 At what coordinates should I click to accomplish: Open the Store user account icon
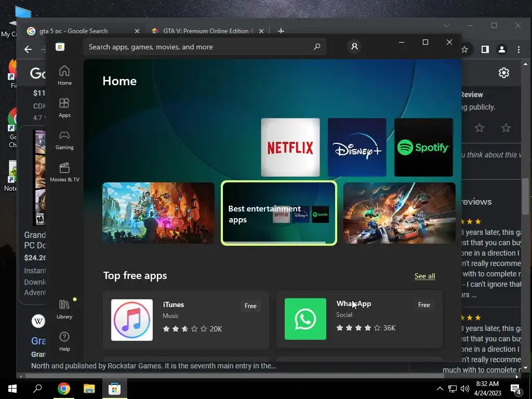point(354,46)
